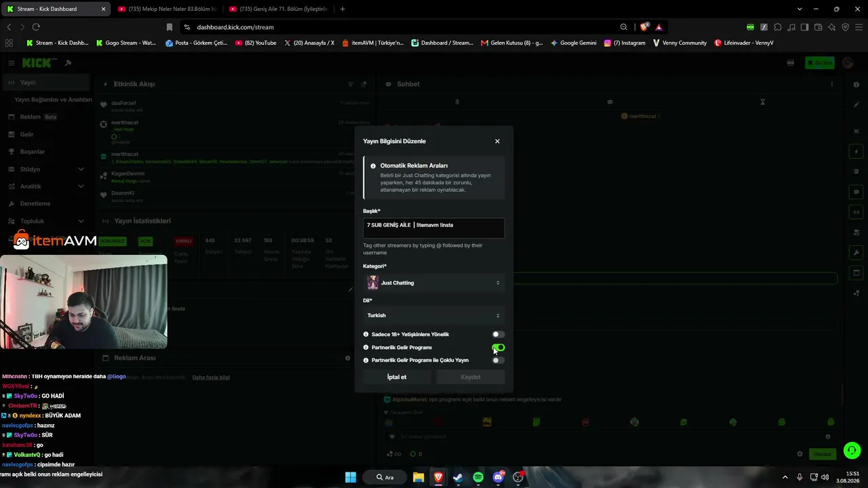Open a new browser tab
Image resolution: width=868 pixels, height=488 pixels.
coord(342,9)
